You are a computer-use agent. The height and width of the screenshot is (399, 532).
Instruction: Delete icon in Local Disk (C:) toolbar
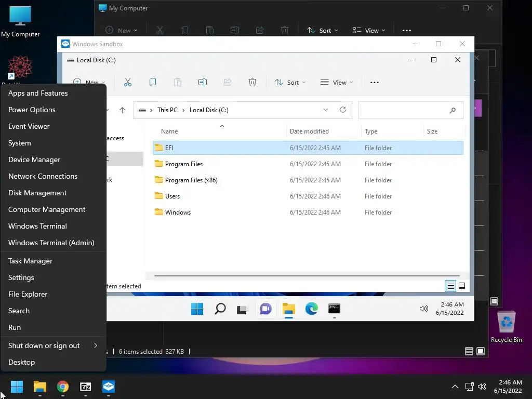coord(252,82)
